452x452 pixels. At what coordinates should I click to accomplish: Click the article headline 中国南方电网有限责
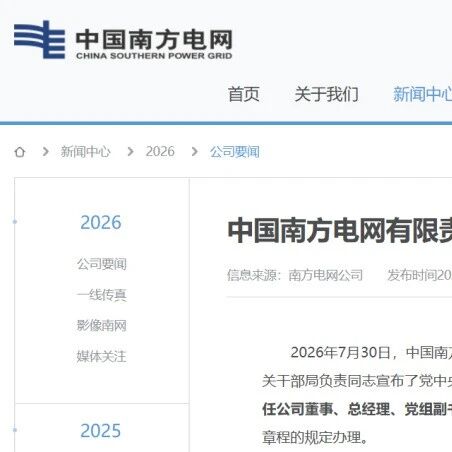point(340,231)
